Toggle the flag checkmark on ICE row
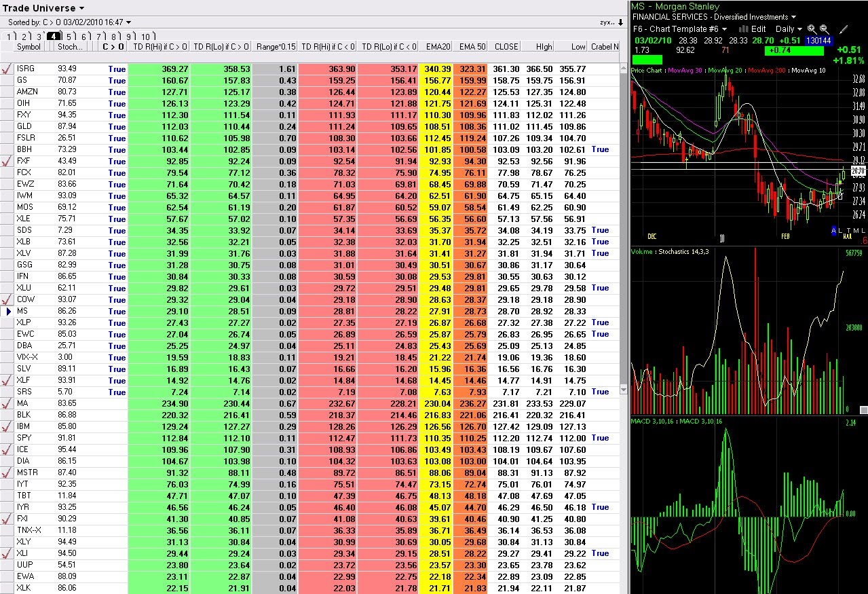 pos(7,449)
